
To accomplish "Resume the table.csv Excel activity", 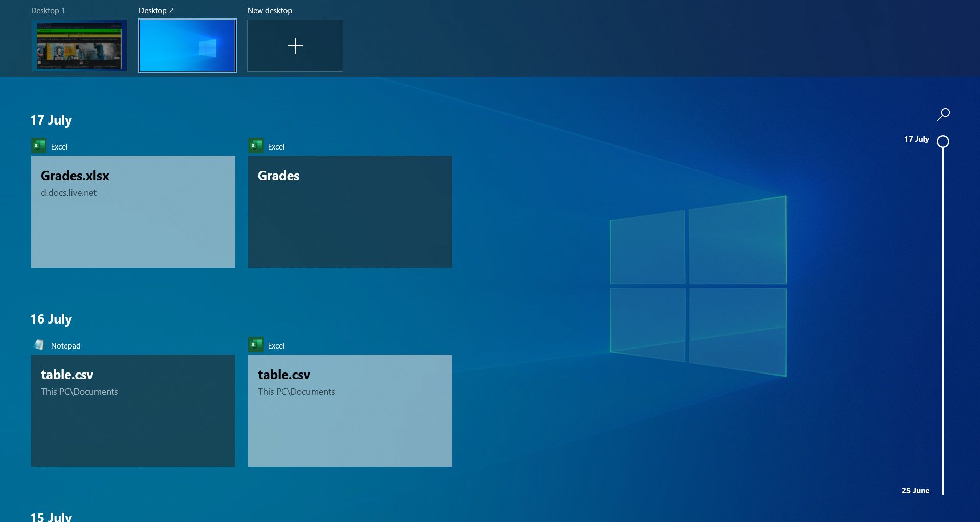I will (x=349, y=411).
